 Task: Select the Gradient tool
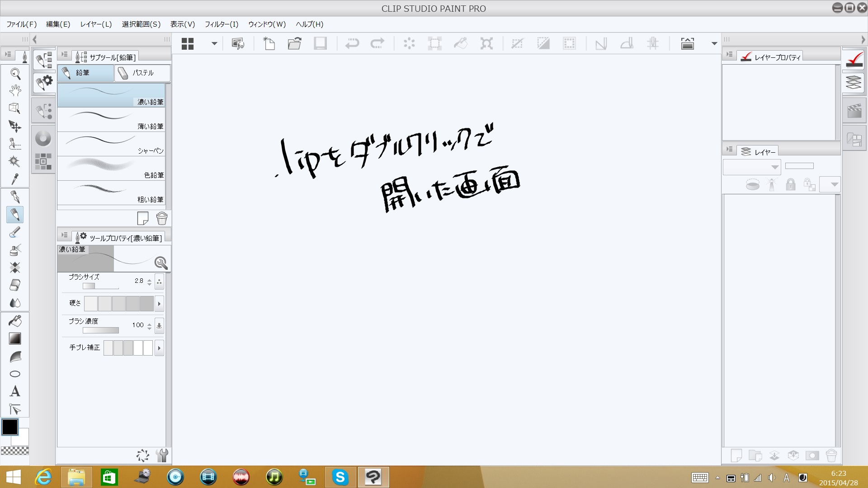(x=15, y=338)
